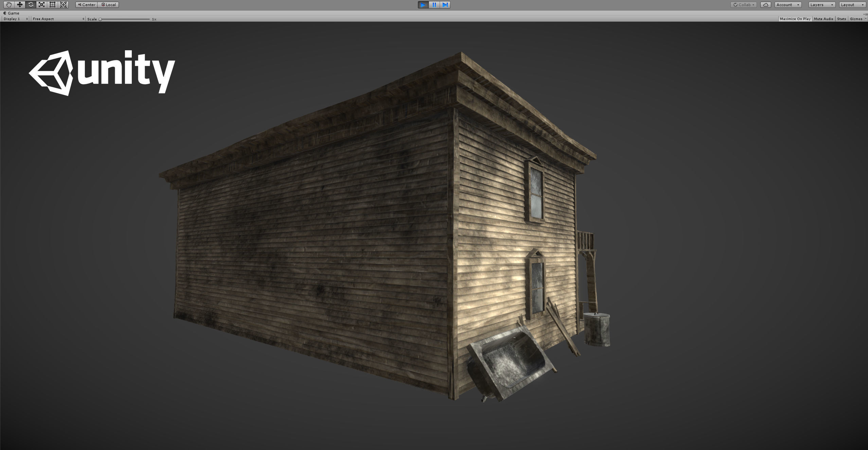Viewport: 868px width, 450px height.
Task: Open the Free Aspect dropdown
Action: (x=58, y=19)
